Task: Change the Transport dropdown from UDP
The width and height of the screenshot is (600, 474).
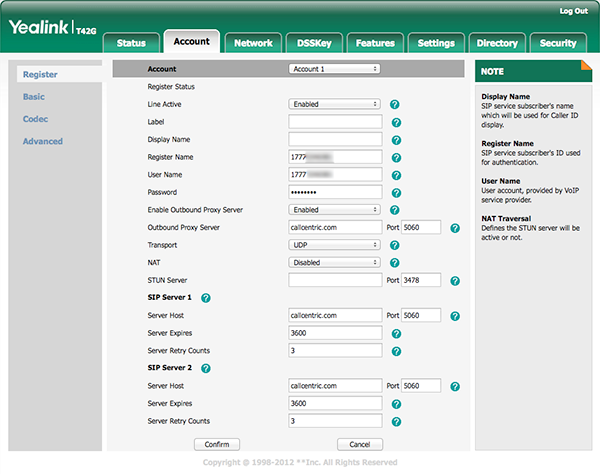Action: [x=334, y=245]
